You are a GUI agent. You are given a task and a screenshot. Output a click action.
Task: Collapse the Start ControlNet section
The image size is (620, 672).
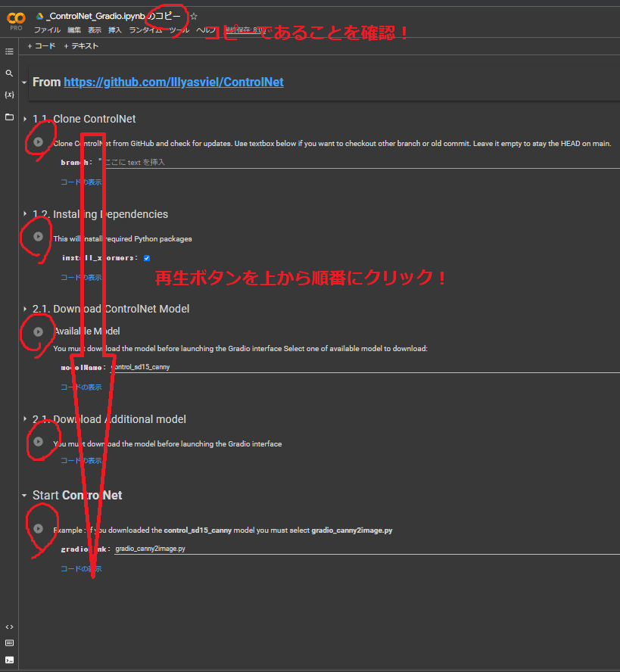pos(24,496)
